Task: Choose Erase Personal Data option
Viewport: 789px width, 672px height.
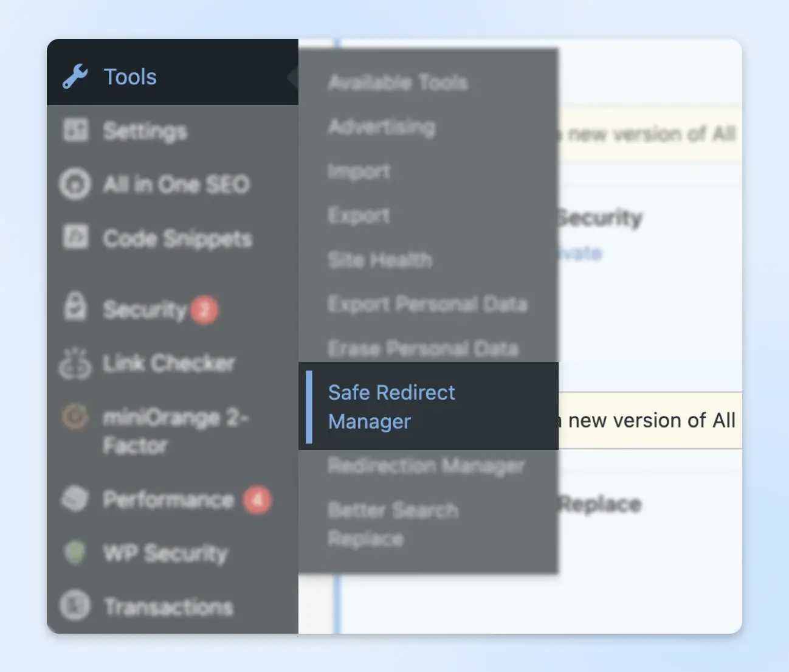Action: point(423,348)
